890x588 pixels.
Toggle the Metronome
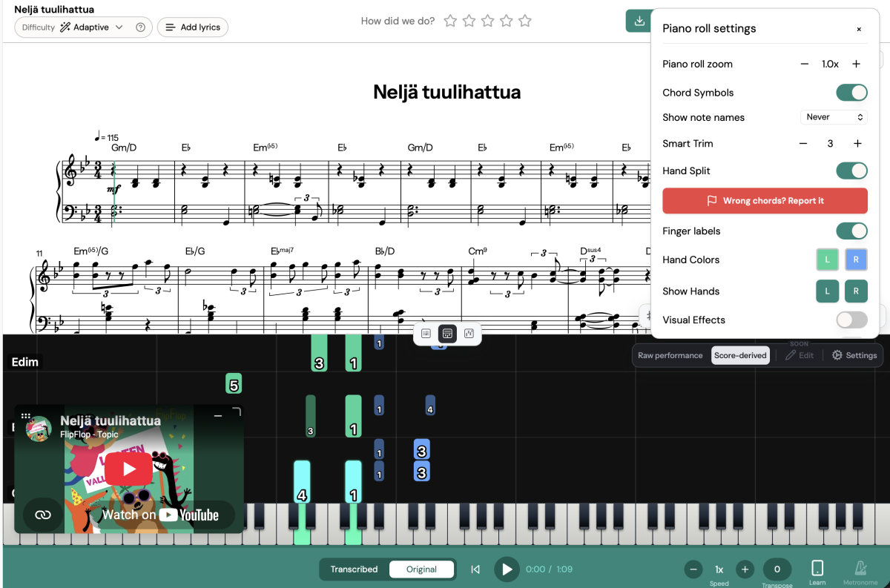(x=860, y=572)
